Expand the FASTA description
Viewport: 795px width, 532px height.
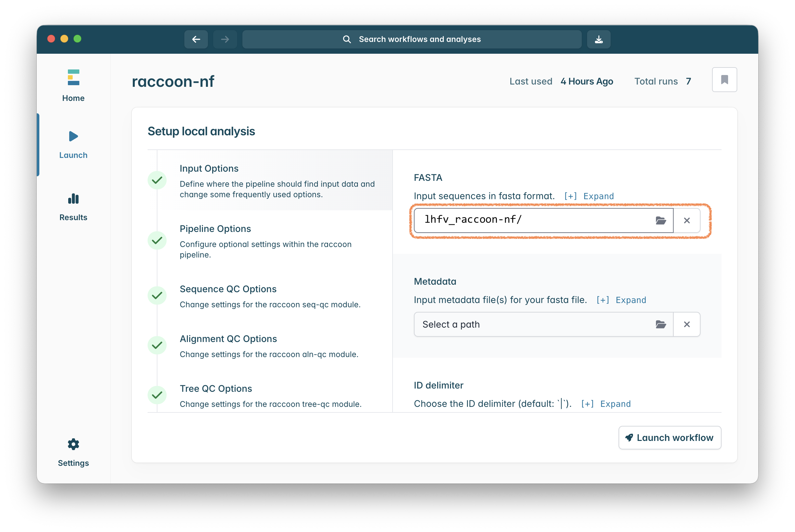[x=589, y=196]
